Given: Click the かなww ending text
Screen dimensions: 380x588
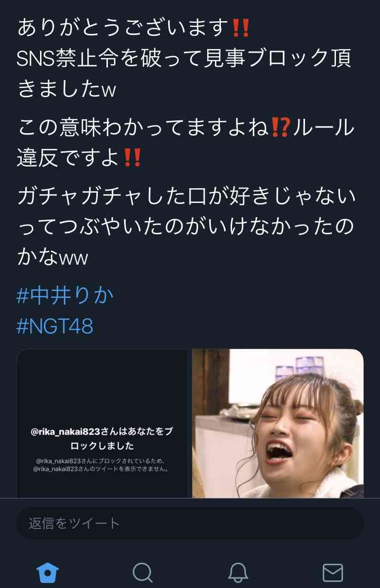Looking at the screenshot, I should 53,257.
